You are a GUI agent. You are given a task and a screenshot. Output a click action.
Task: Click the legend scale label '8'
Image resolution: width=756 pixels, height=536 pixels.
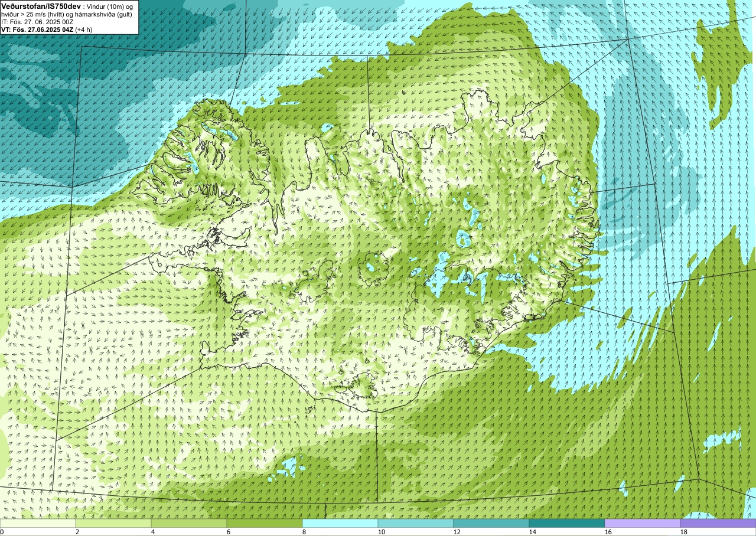point(304,532)
